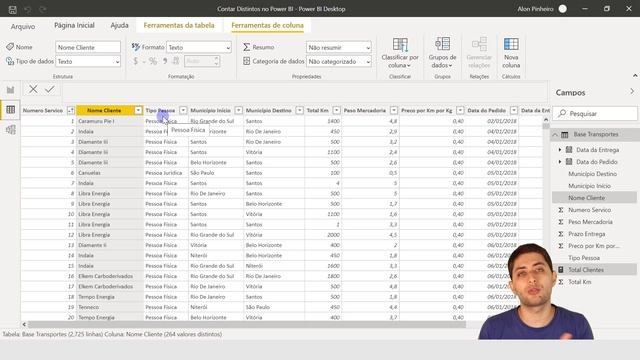Expand Data da Entrega hierarchy

click(x=560, y=150)
